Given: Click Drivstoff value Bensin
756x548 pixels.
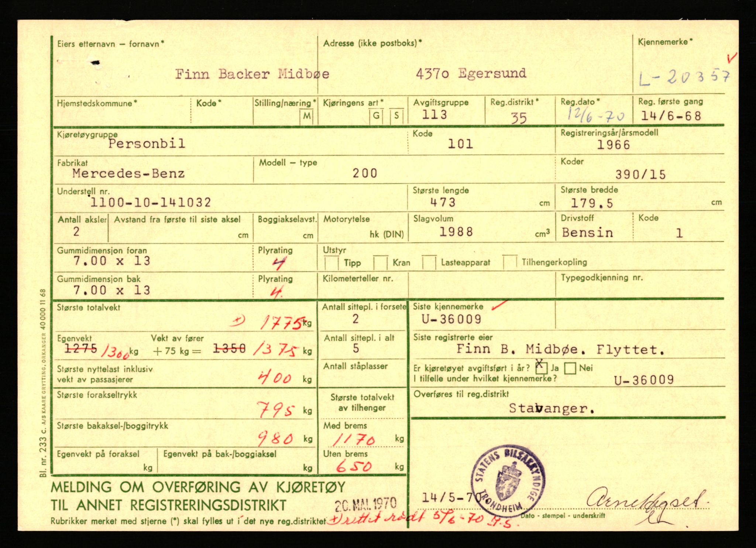Looking at the screenshot, I should click(587, 233).
